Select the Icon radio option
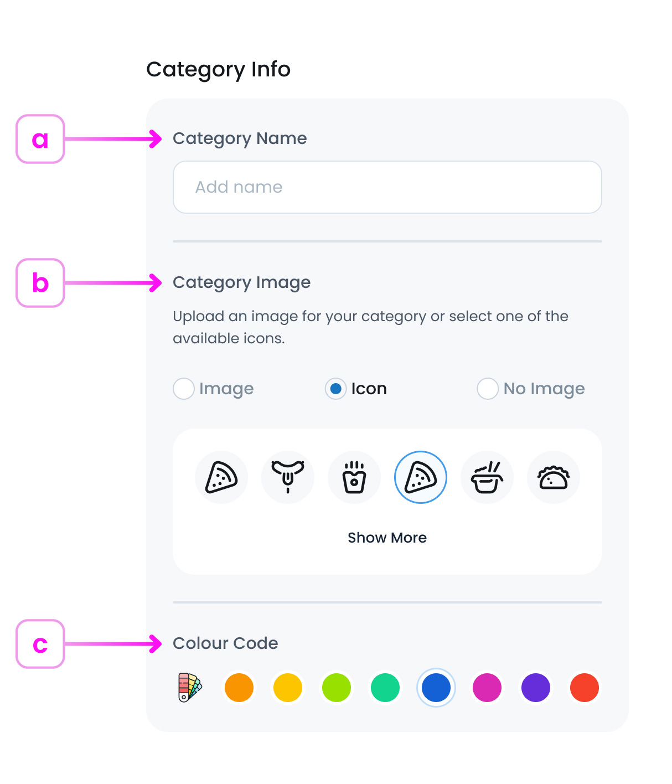Viewport: 672px width, 784px height. (335, 389)
